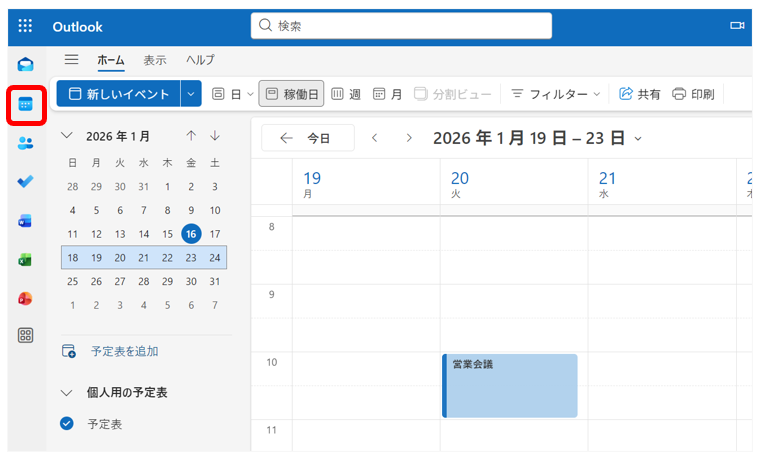The height and width of the screenshot is (463, 760).
Task: Collapse the 2026年1月 mini calendar
Action: [x=67, y=136]
